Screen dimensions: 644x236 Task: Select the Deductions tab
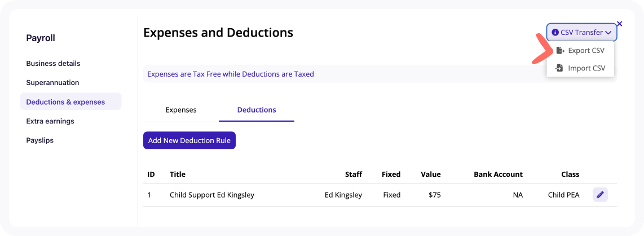257,110
